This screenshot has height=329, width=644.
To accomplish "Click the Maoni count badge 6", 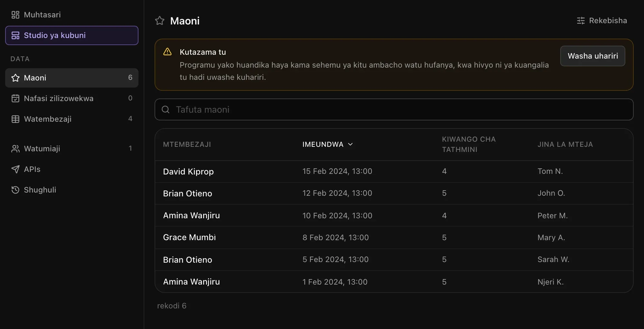I will pyautogui.click(x=130, y=78).
